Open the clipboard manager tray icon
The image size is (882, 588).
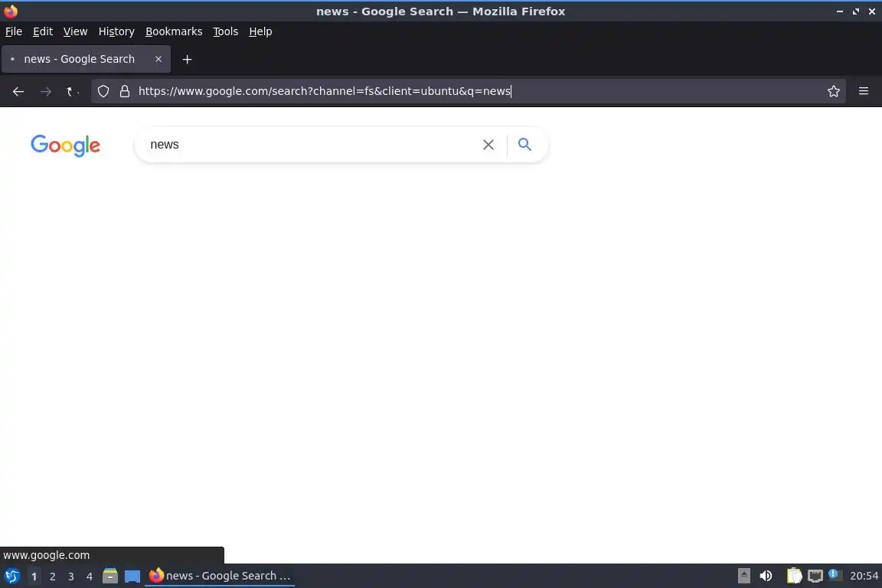coord(794,576)
